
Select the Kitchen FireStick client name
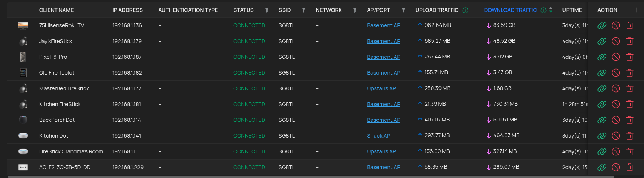coord(60,104)
